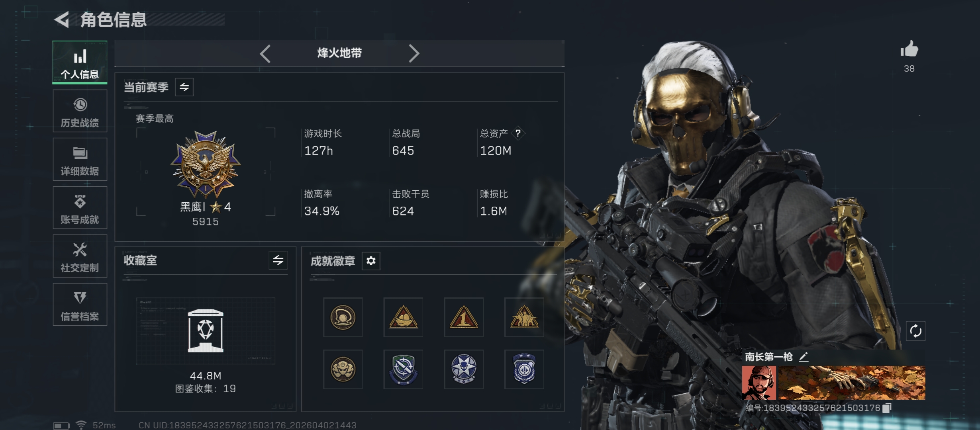Open the 收藏室 collection display case thumbnail

point(206,331)
